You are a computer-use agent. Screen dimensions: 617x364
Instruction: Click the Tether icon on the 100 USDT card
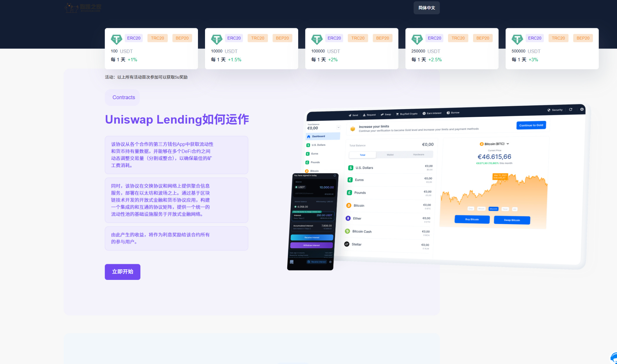[116, 39]
